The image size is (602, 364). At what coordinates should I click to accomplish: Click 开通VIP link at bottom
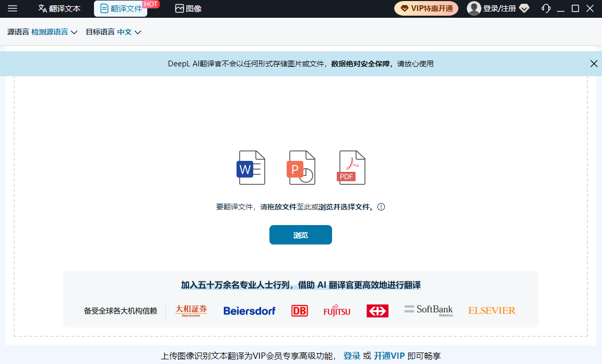pyautogui.click(x=389, y=356)
